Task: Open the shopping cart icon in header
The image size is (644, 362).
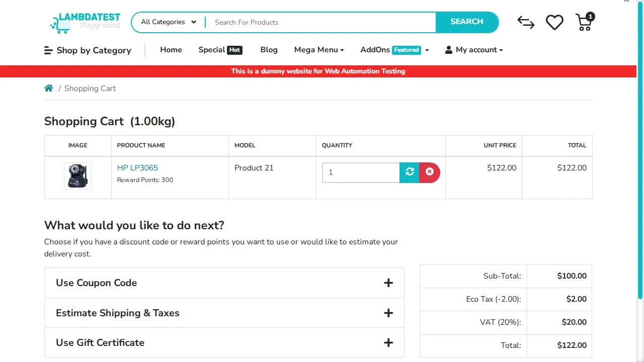Action: (585, 22)
